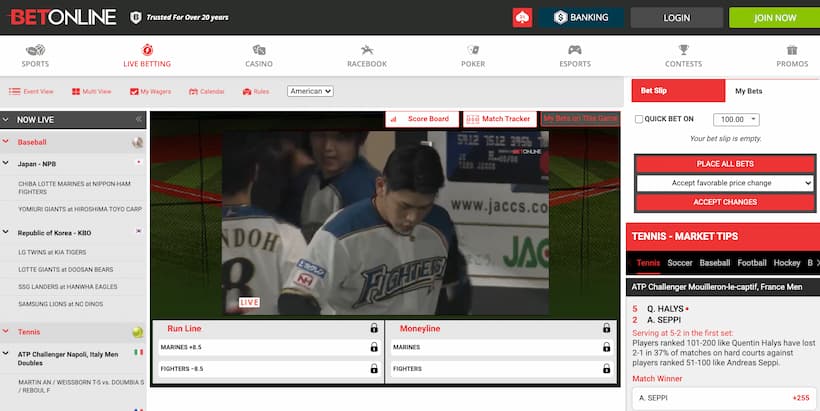Image resolution: width=820 pixels, height=411 pixels.
Task: Click the Sports balls icon
Action: (35, 50)
